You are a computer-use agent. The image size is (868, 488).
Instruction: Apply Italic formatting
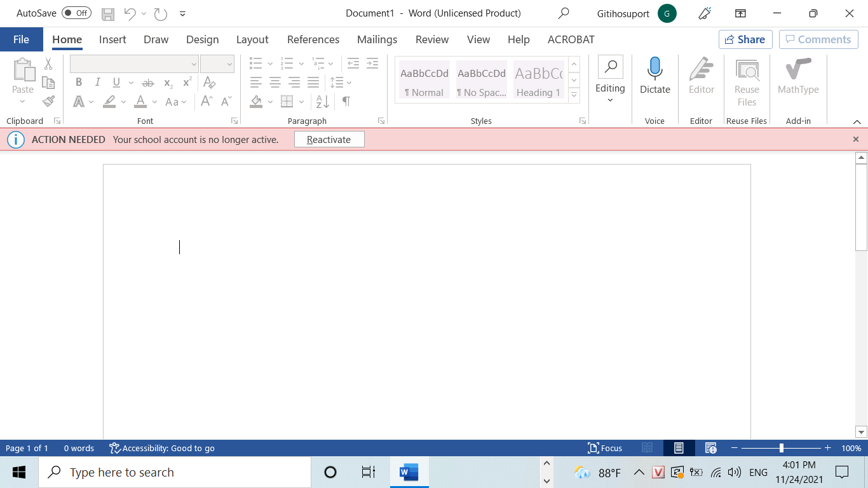click(x=97, y=82)
